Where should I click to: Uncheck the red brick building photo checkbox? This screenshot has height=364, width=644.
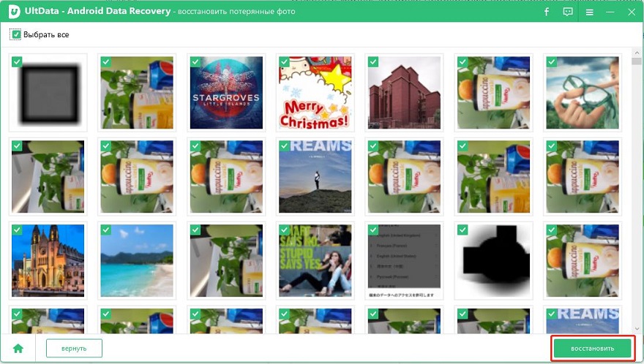373,61
